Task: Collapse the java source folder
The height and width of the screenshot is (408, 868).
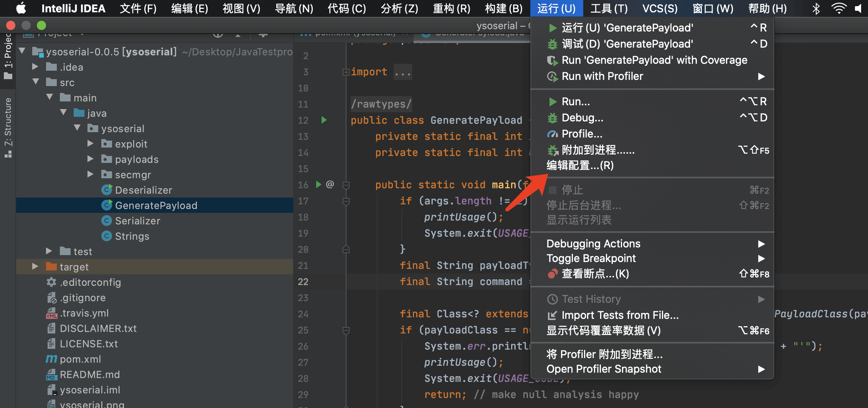Action: 63,112
